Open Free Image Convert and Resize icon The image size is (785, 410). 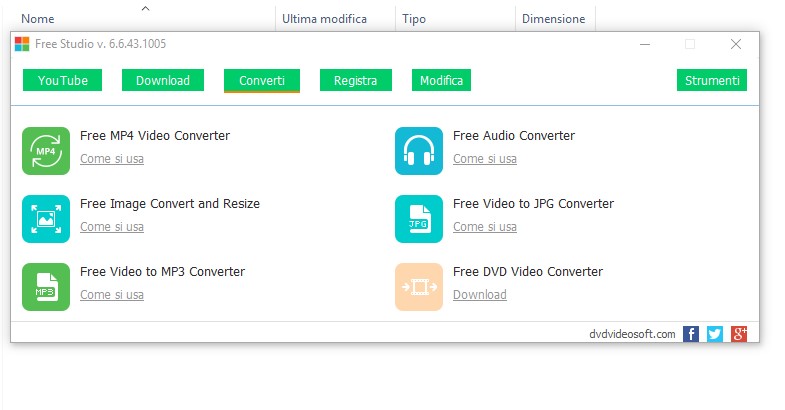click(x=46, y=219)
